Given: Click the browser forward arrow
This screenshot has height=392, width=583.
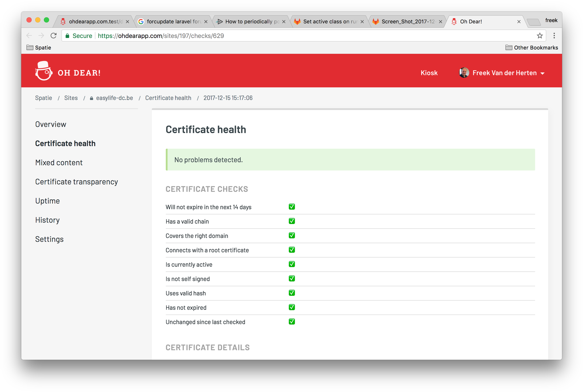Looking at the screenshot, I should [41, 36].
